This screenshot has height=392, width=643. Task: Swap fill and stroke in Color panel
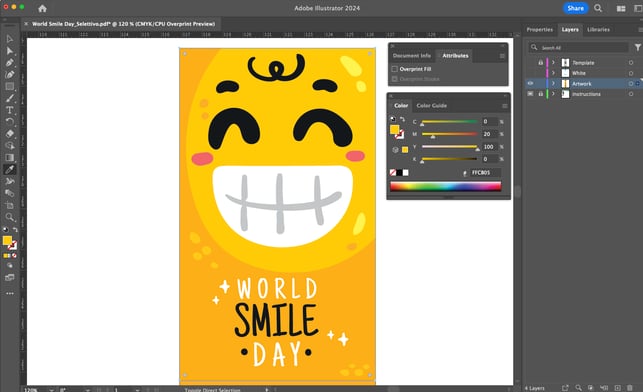coord(403,119)
